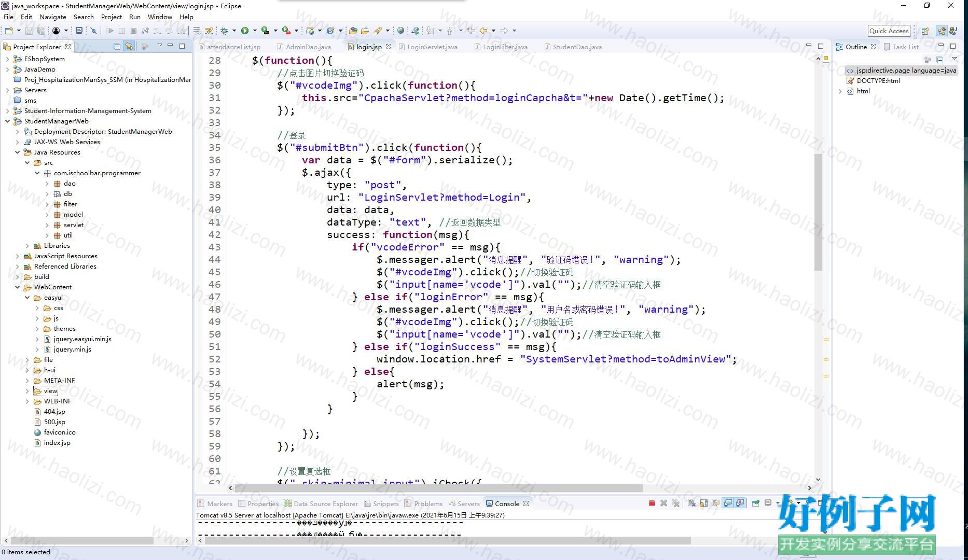Expand the dao package

point(47,184)
